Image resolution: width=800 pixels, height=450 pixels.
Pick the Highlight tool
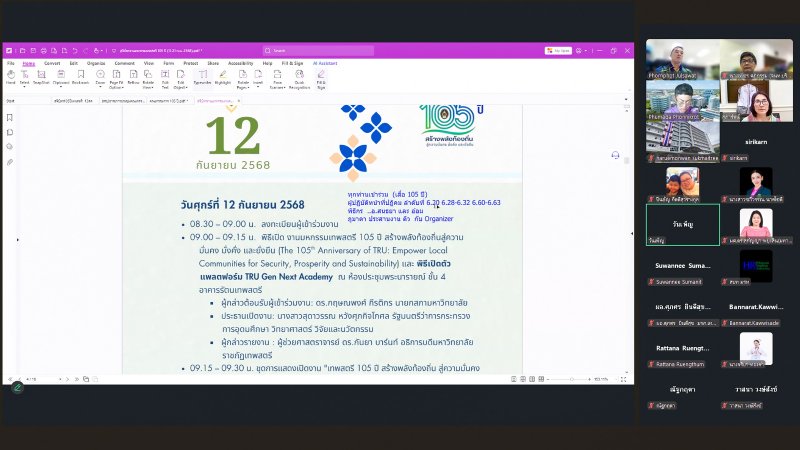point(223,78)
